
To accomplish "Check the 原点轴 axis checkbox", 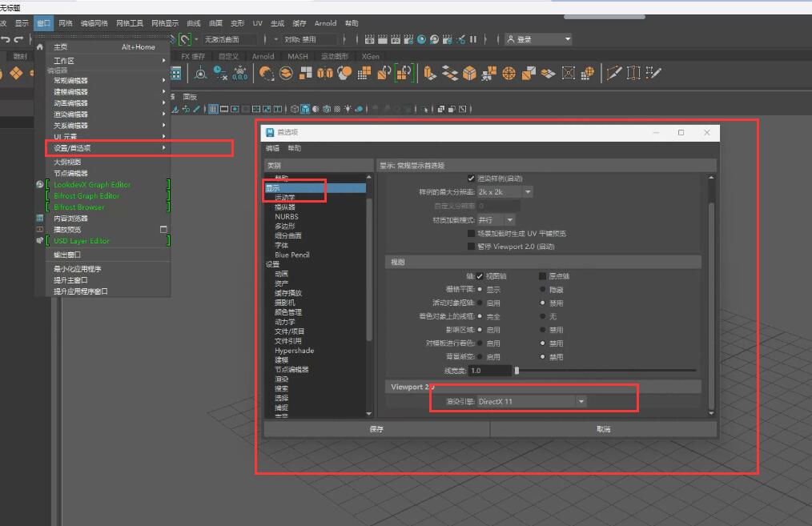I will (x=542, y=276).
